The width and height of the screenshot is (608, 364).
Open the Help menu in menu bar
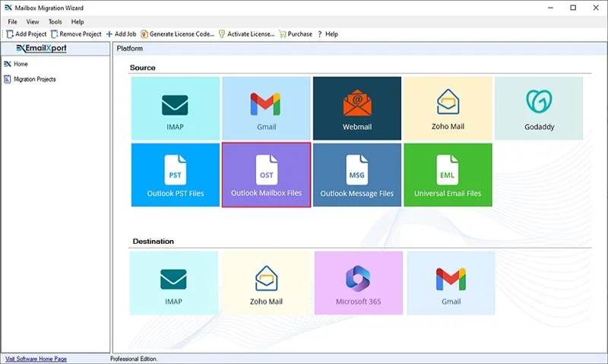click(78, 22)
